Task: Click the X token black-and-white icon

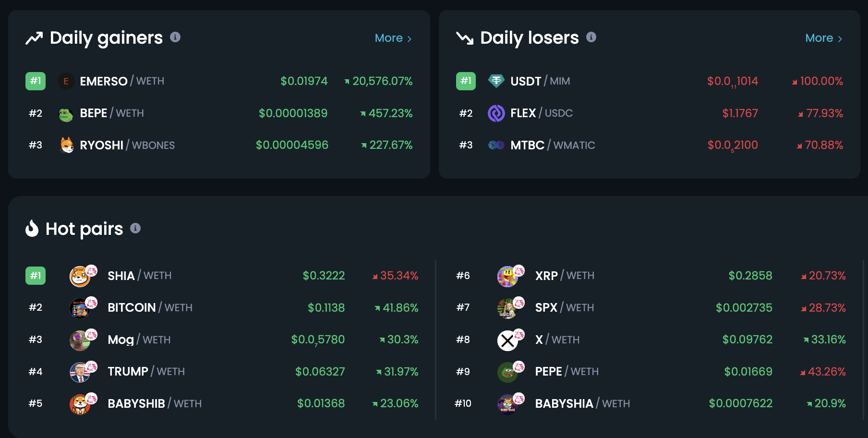Action: [x=507, y=341]
